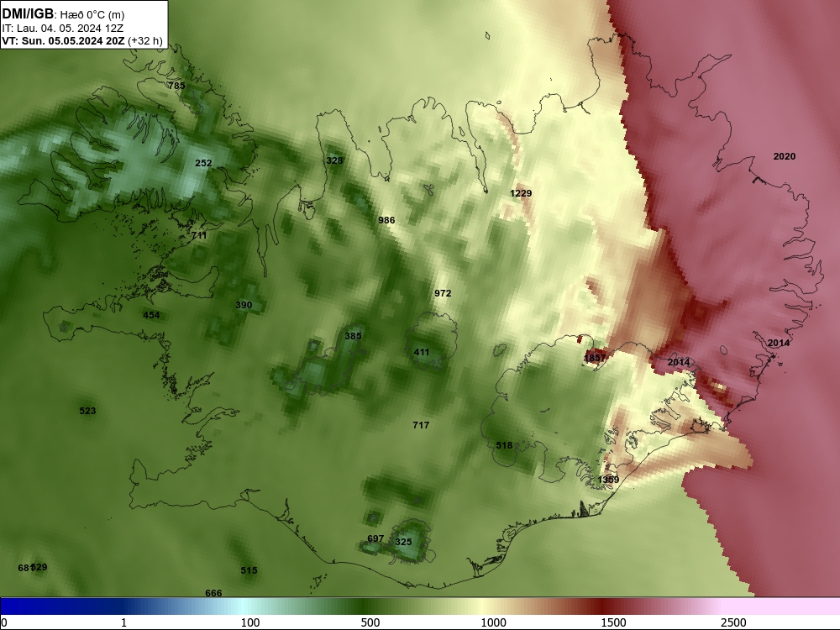The height and width of the screenshot is (630, 840).
Task: Click the color scale legend bar
Action: pos(420,606)
